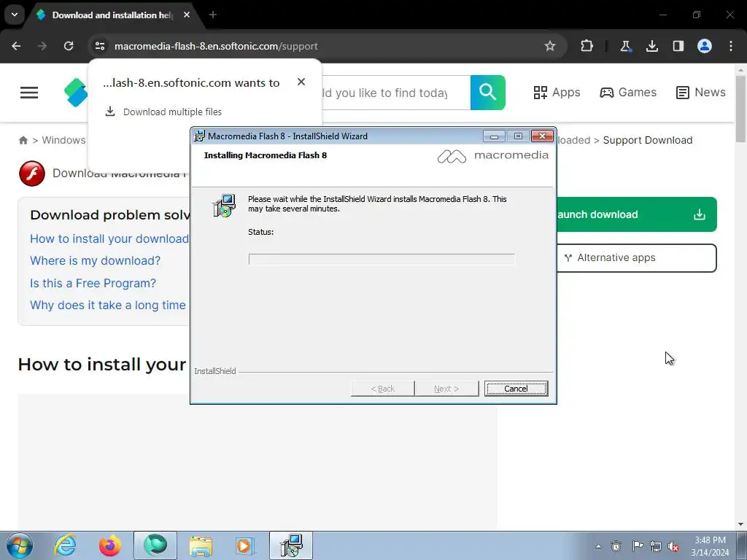Click the Windows breadcrumb link
Viewport: 747px width, 560px height.
click(64, 140)
